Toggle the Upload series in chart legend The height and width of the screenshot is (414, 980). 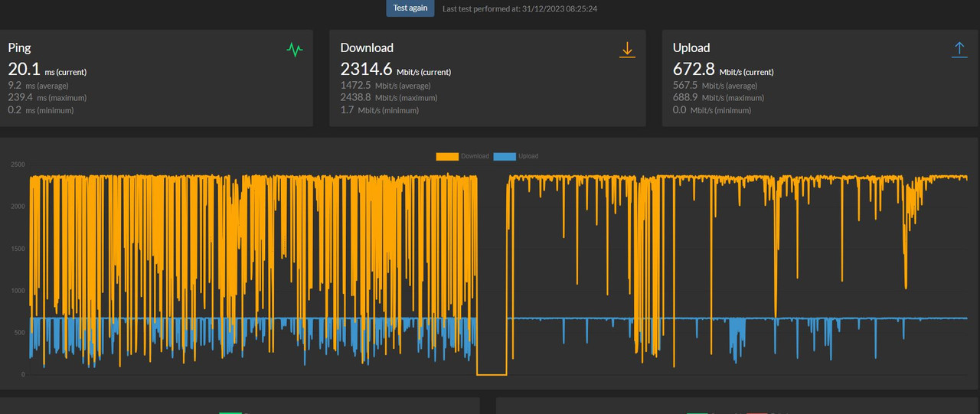[516, 156]
